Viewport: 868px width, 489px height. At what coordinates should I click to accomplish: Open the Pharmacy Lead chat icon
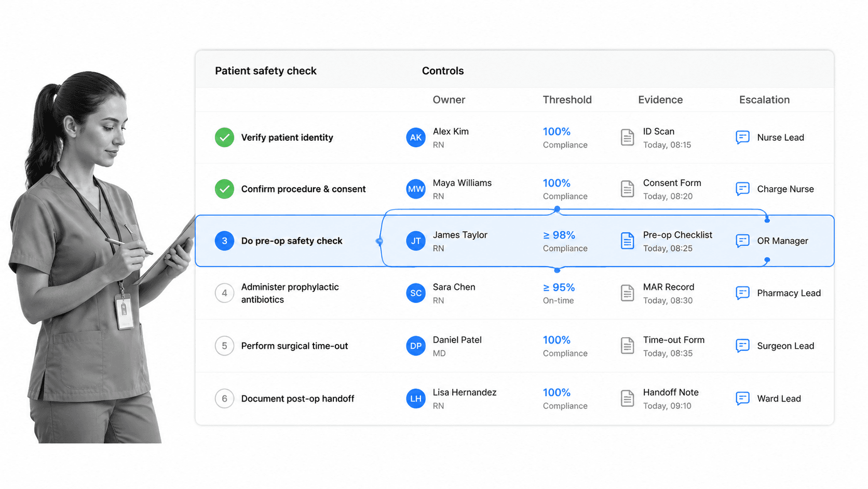[742, 293]
